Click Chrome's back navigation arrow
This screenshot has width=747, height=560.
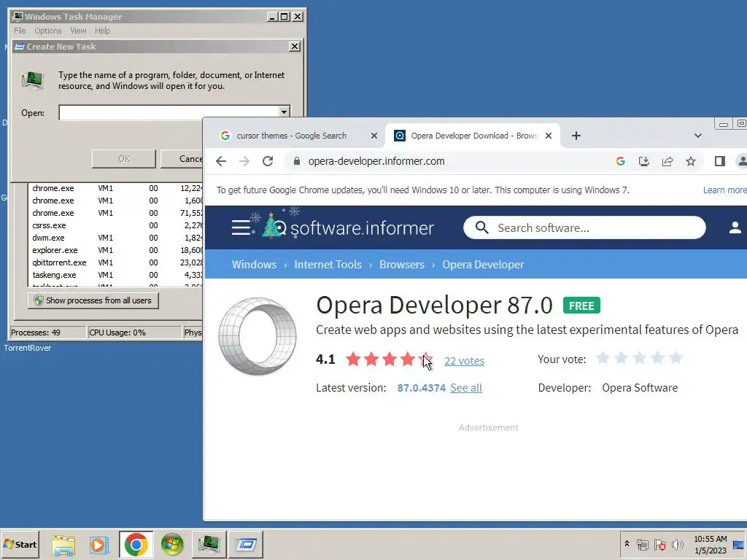[x=220, y=161]
